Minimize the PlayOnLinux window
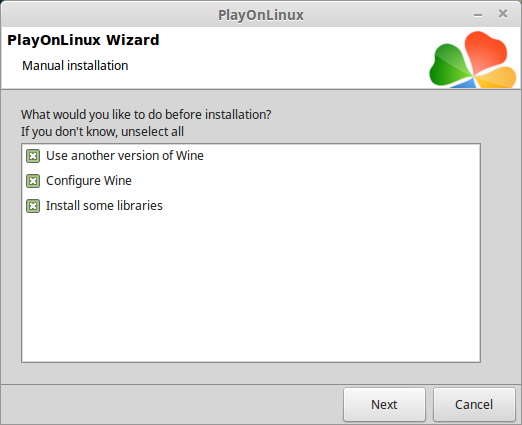 [x=478, y=15]
